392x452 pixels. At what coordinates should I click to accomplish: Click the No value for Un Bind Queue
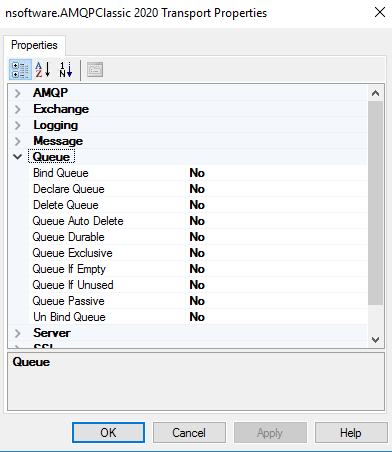tap(197, 317)
